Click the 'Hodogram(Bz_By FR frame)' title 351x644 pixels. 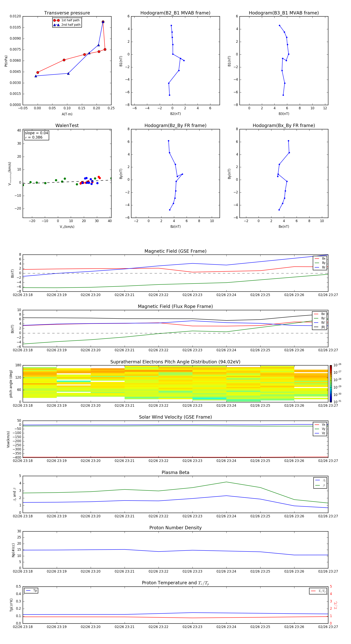175,125
